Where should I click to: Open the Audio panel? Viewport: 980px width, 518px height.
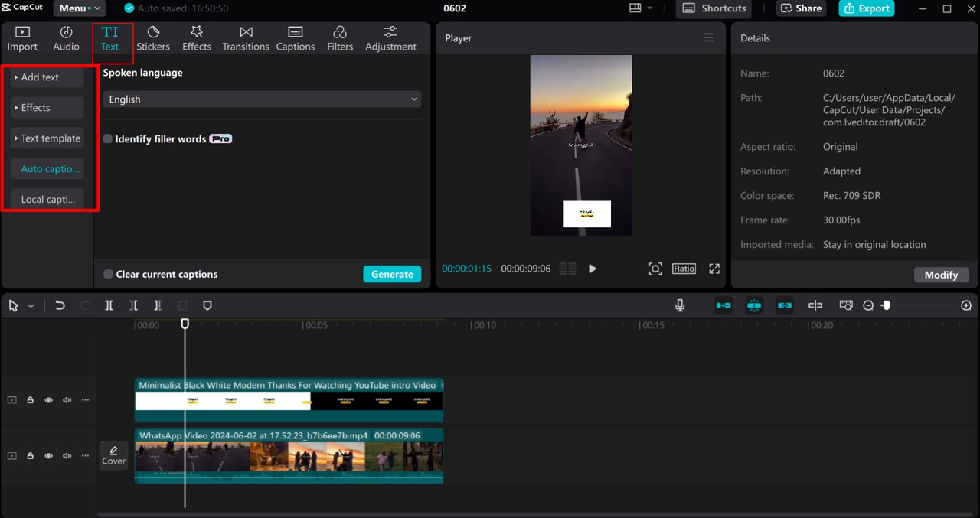click(66, 38)
